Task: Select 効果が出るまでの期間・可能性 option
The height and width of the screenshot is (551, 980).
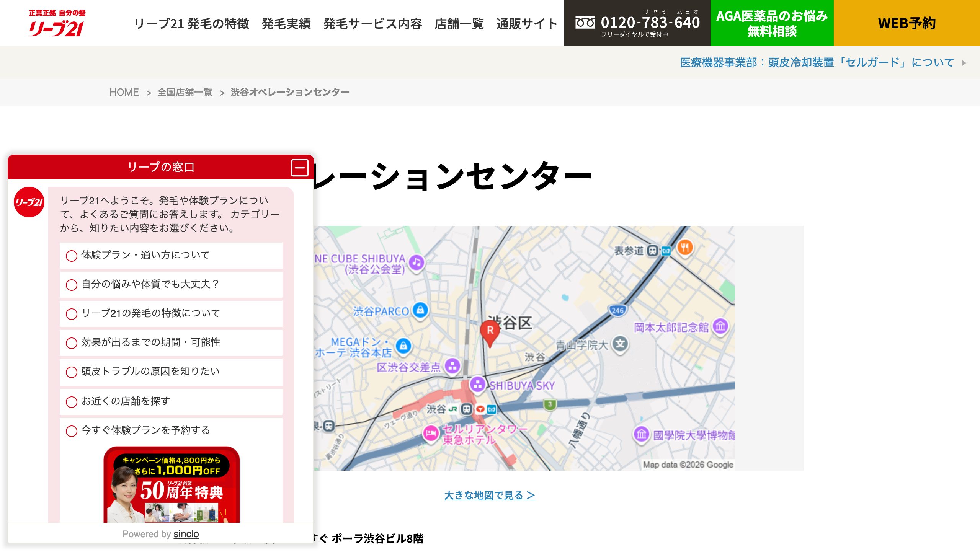Action: point(171,342)
